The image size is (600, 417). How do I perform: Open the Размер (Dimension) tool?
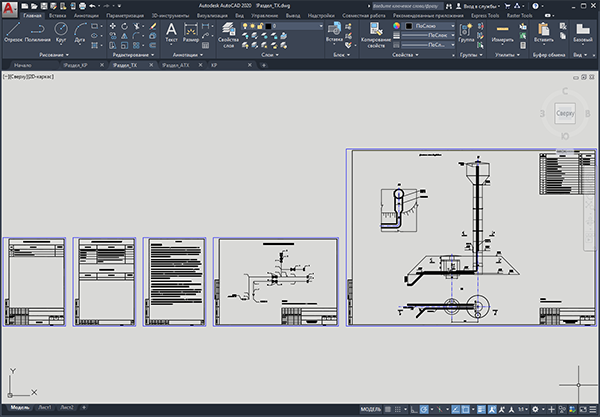pyautogui.click(x=191, y=32)
